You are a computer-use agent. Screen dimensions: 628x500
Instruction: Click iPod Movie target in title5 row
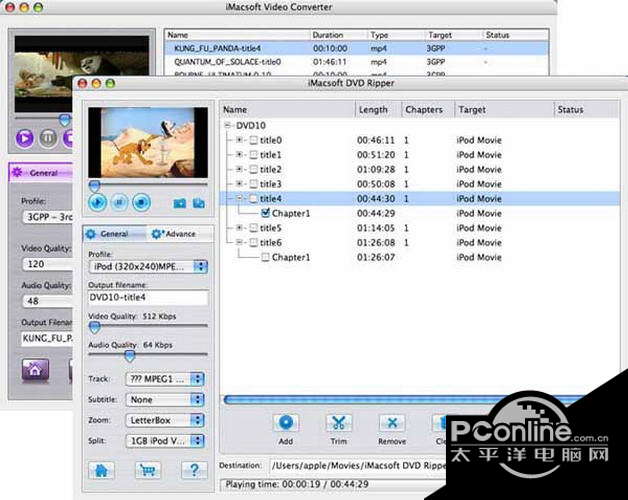tap(479, 228)
